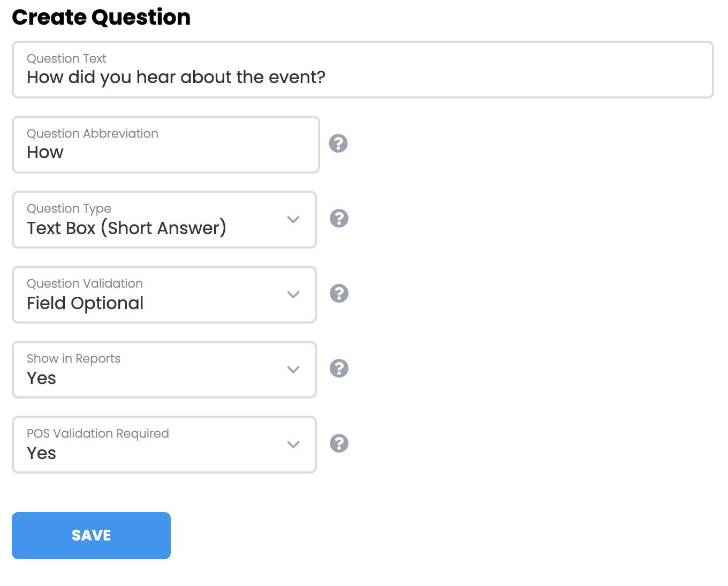728x586 pixels.
Task: Select the Show in Reports Yes value
Action: [x=42, y=378]
